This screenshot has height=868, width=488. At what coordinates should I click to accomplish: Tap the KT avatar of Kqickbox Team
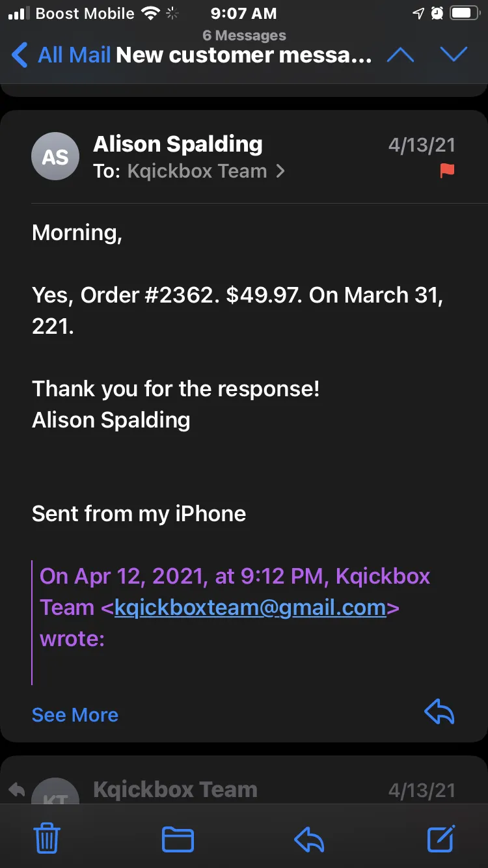point(55,791)
